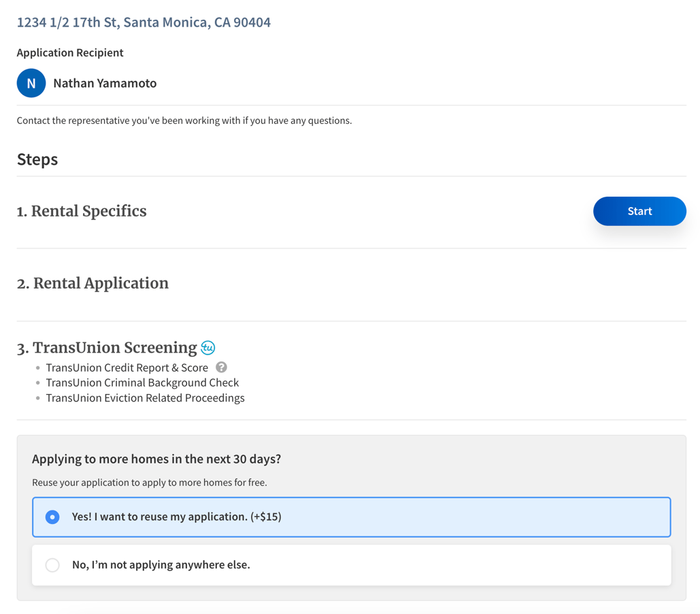Click the Steps section heading
Screen dimensions: 700x614
pyautogui.click(x=37, y=159)
